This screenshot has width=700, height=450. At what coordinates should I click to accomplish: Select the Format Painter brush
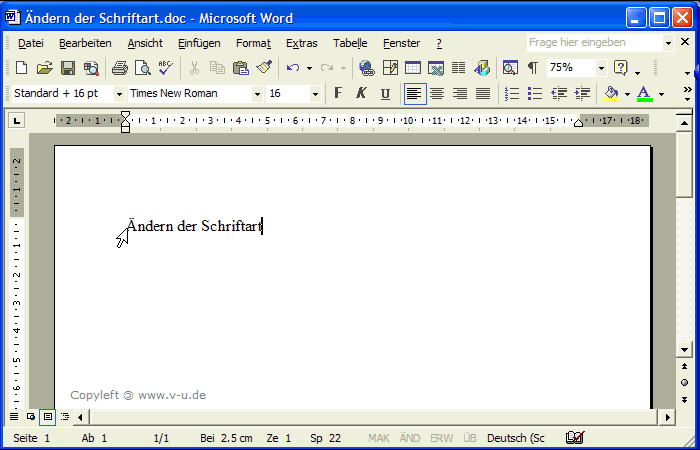[264, 68]
